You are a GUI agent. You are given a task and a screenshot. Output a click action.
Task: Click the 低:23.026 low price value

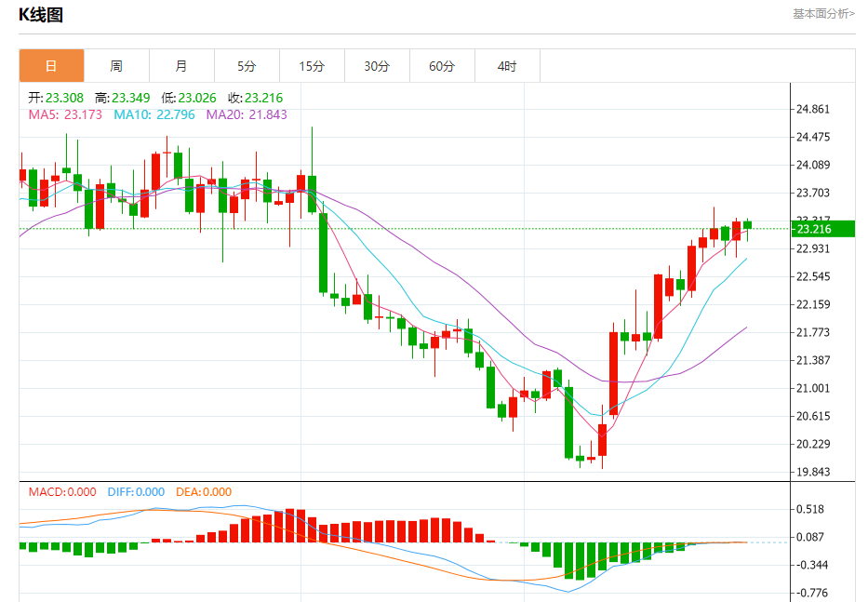click(x=189, y=98)
